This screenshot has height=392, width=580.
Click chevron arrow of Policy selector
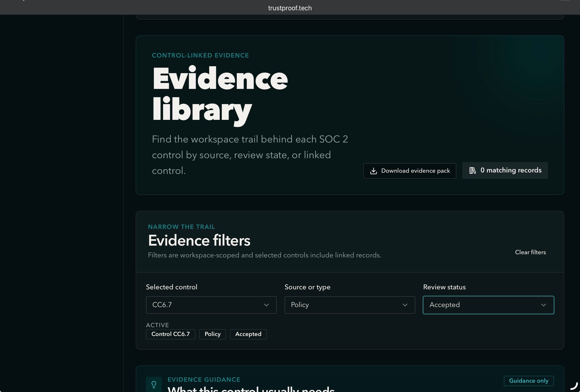coord(405,305)
